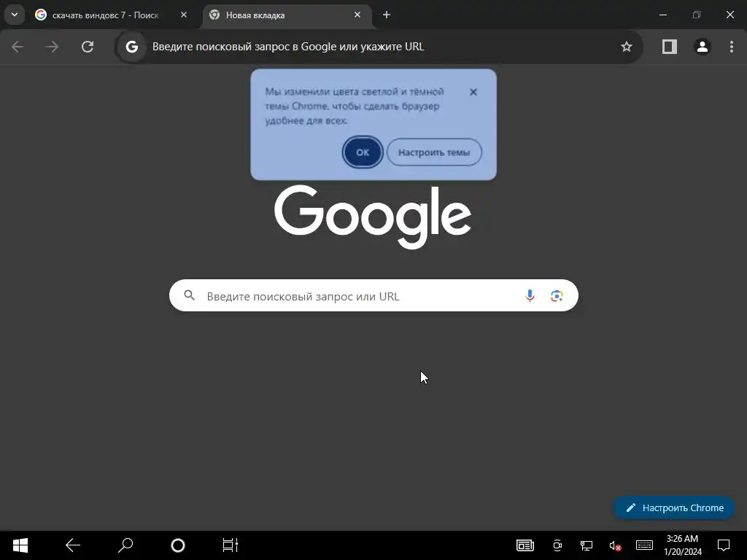Go forward using browser forward arrow
The width and height of the screenshot is (747, 560).
click(53, 47)
